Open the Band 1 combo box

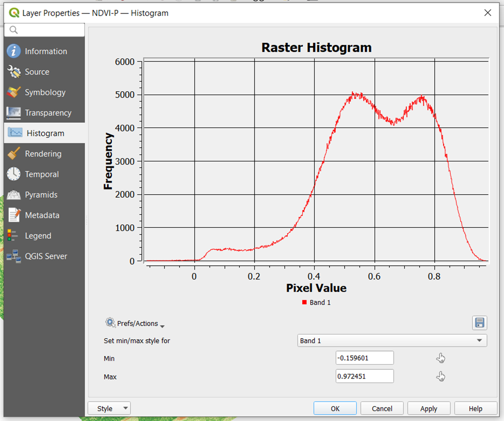392,341
